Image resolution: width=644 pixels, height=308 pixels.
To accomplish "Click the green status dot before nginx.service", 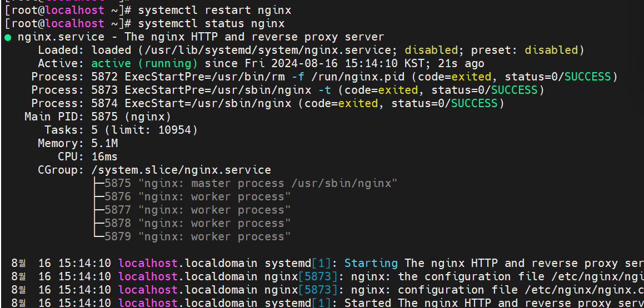I will click(x=8, y=37).
